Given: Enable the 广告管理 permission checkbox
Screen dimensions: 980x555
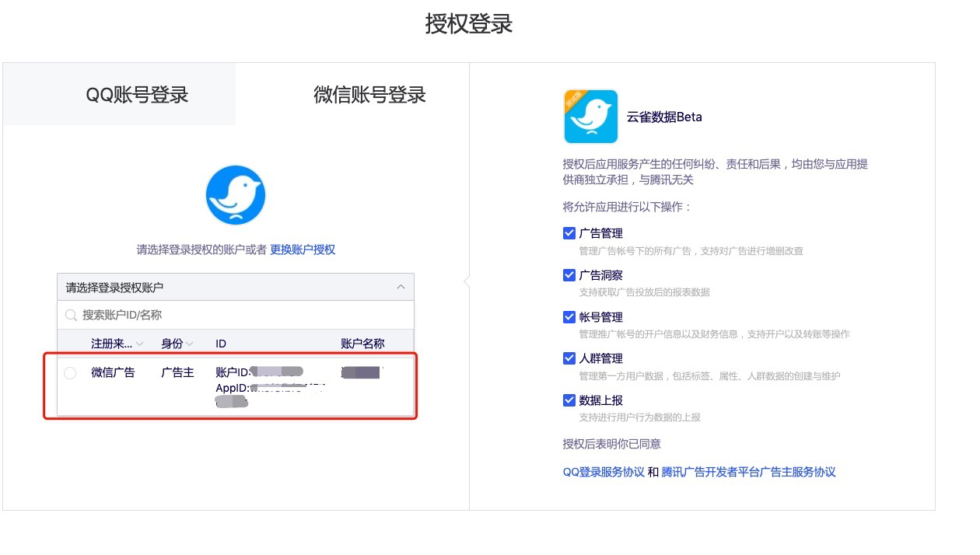Looking at the screenshot, I should point(569,233).
